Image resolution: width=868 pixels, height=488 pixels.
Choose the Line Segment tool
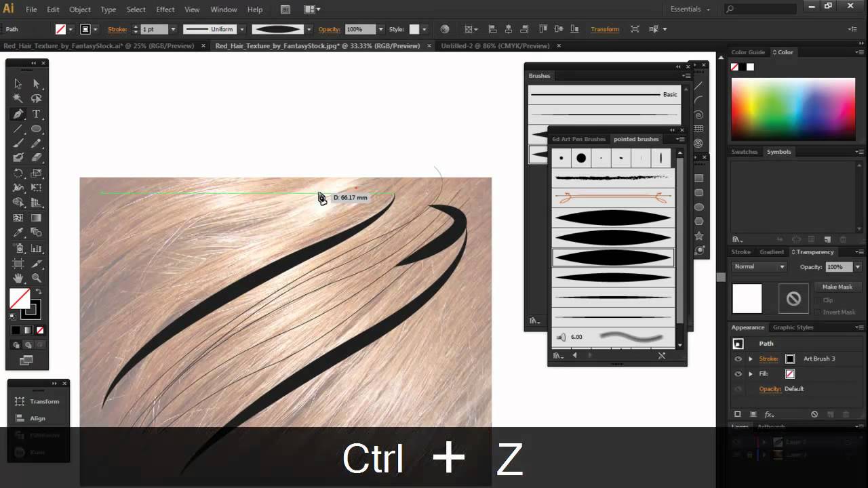tap(18, 129)
